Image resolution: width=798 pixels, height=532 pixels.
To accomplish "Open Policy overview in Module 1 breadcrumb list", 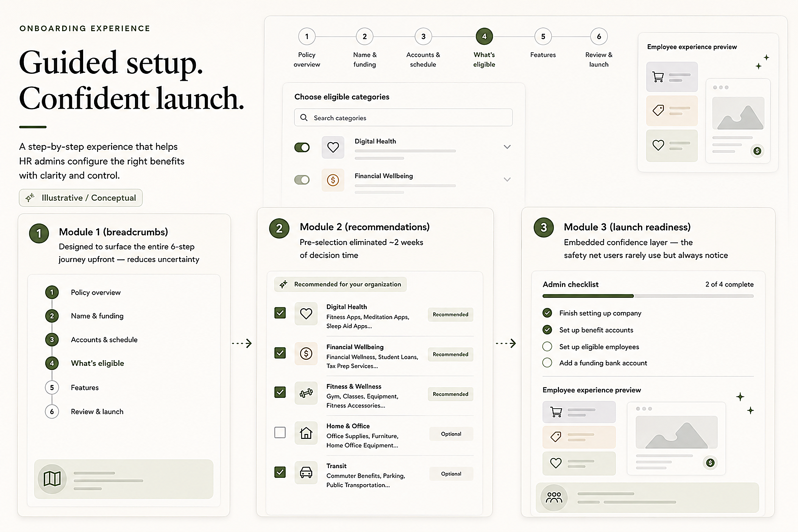I will tap(96, 293).
